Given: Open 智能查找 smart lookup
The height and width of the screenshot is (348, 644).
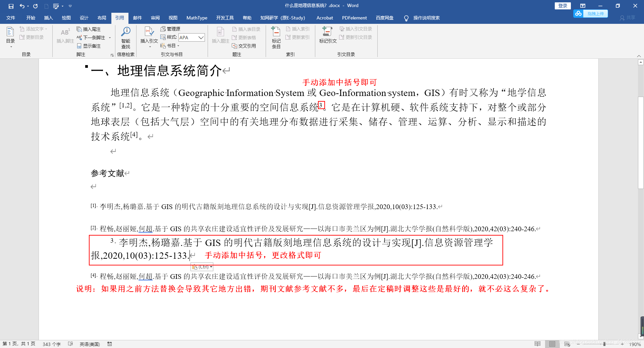Looking at the screenshot, I should point(126,38).
